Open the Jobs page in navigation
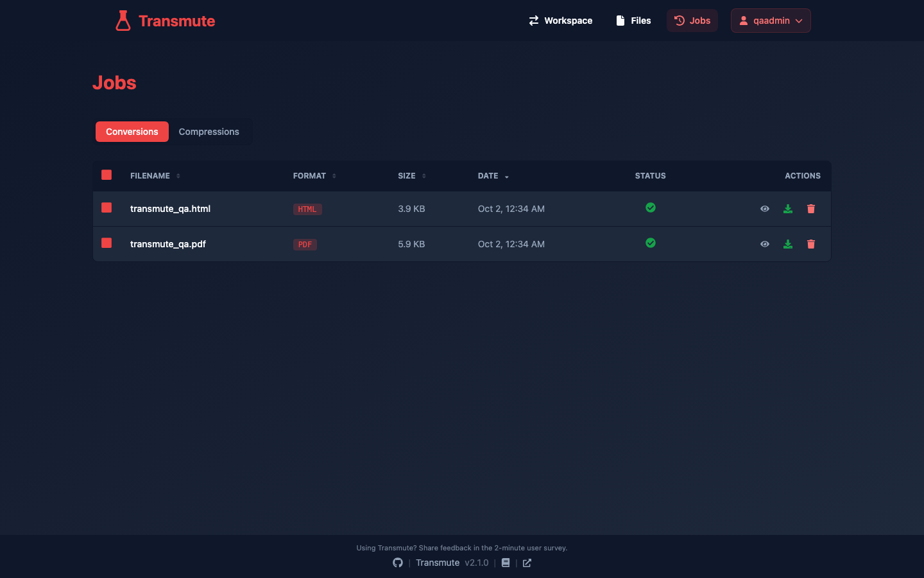 coord(692,21)
